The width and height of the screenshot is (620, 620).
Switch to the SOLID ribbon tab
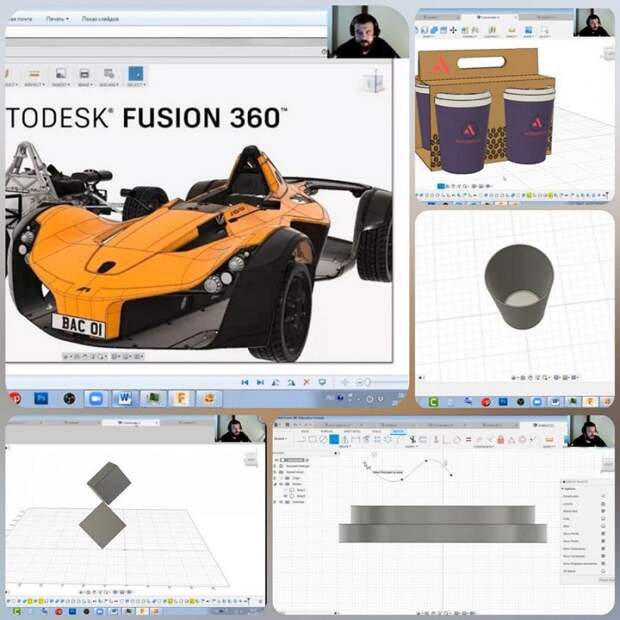point(305,431)
